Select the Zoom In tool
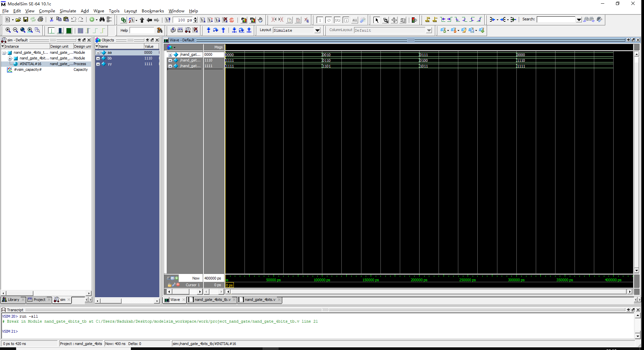 tap(8, 30)
